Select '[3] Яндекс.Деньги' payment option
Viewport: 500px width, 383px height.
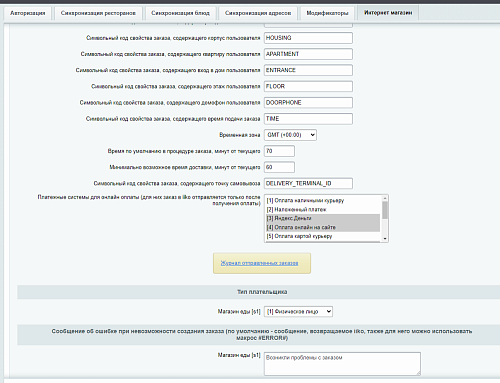pyautogui.click(x=323, y=218)
